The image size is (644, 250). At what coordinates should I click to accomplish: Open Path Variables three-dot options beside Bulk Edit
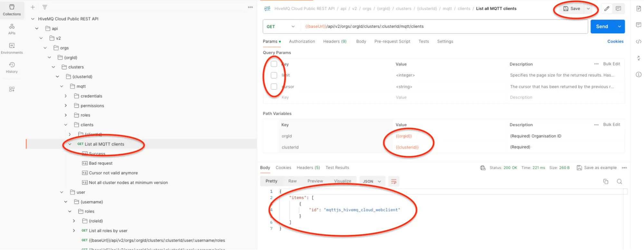596,125
